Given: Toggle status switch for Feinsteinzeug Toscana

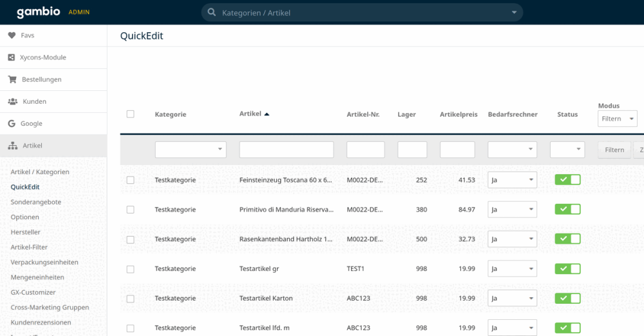Looking at the screenshot, I should (x=567, y=179).
